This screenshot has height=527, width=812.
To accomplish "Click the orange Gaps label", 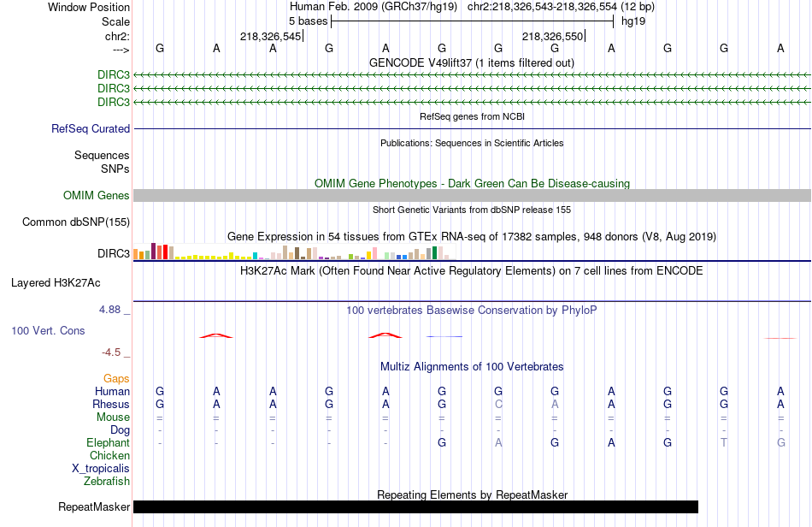I will [116, 379].
